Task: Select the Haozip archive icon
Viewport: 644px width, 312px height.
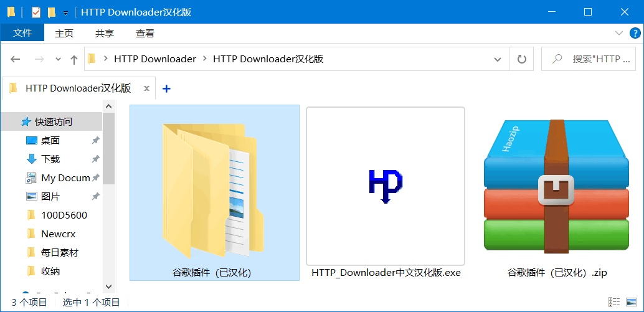Action: coord(557,186)
